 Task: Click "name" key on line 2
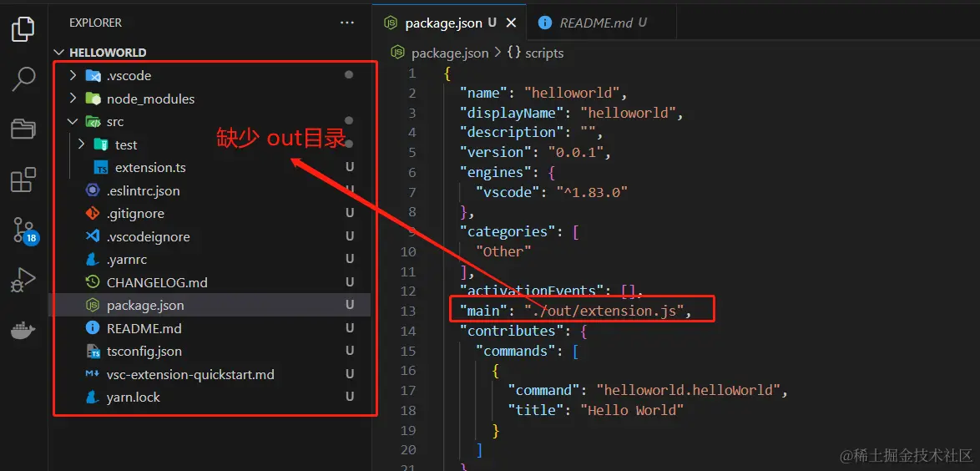[484, 94]
